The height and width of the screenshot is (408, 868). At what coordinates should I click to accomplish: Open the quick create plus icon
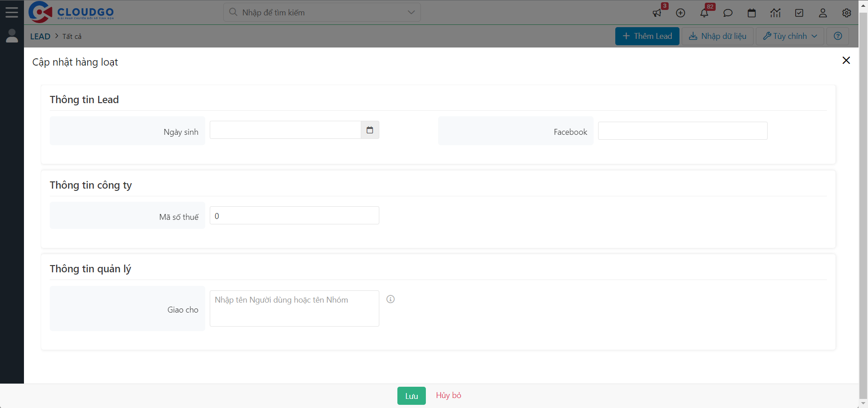pyautogui.click(x=680, y=13)
